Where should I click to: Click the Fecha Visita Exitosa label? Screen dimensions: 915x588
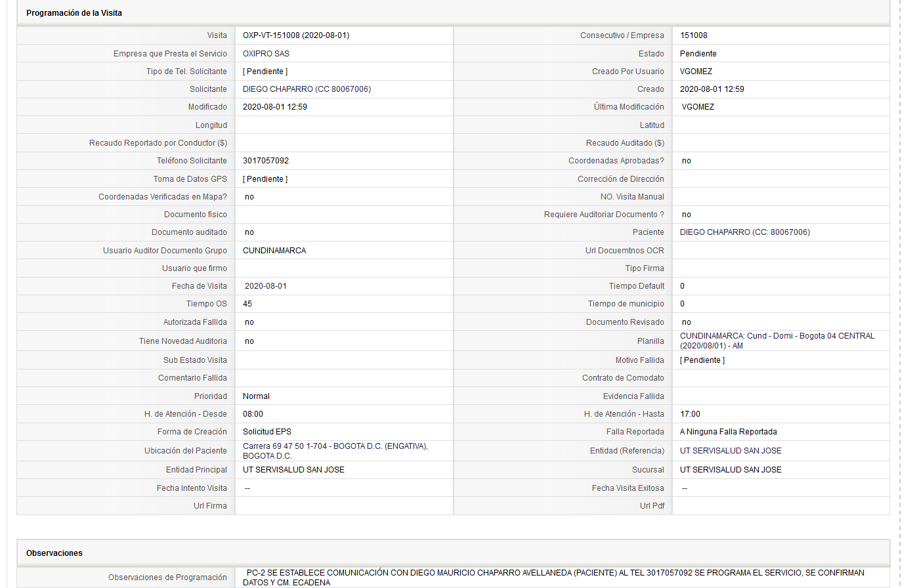click(628, 488)
